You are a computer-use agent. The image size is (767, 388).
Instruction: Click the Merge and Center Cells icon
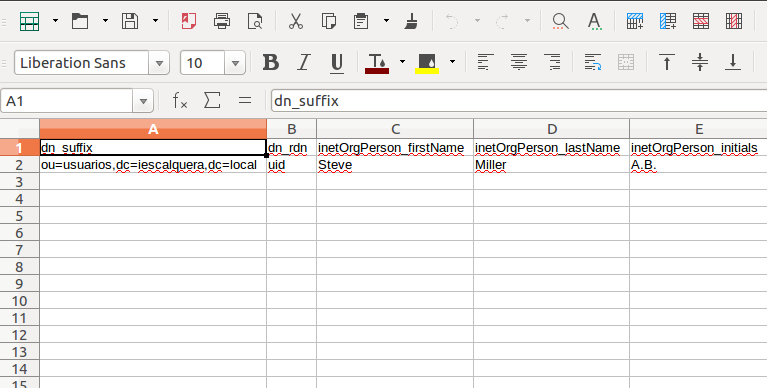[626, 62]
